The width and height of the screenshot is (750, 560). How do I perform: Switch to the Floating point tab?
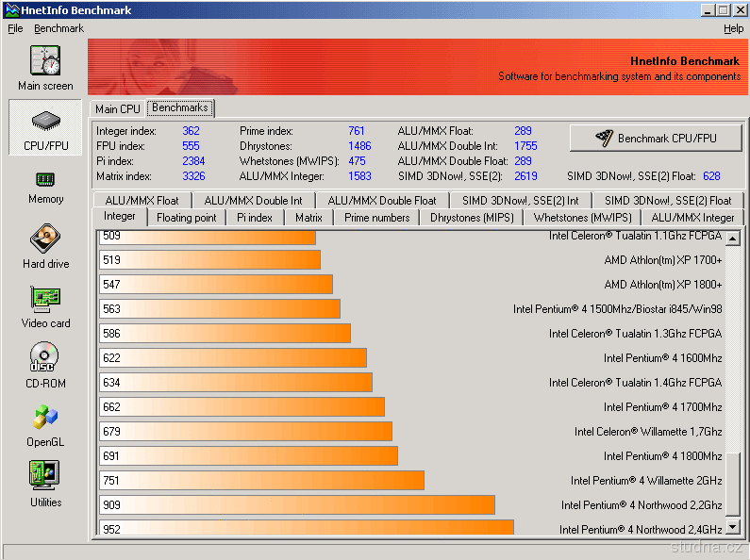click(186, 218)
